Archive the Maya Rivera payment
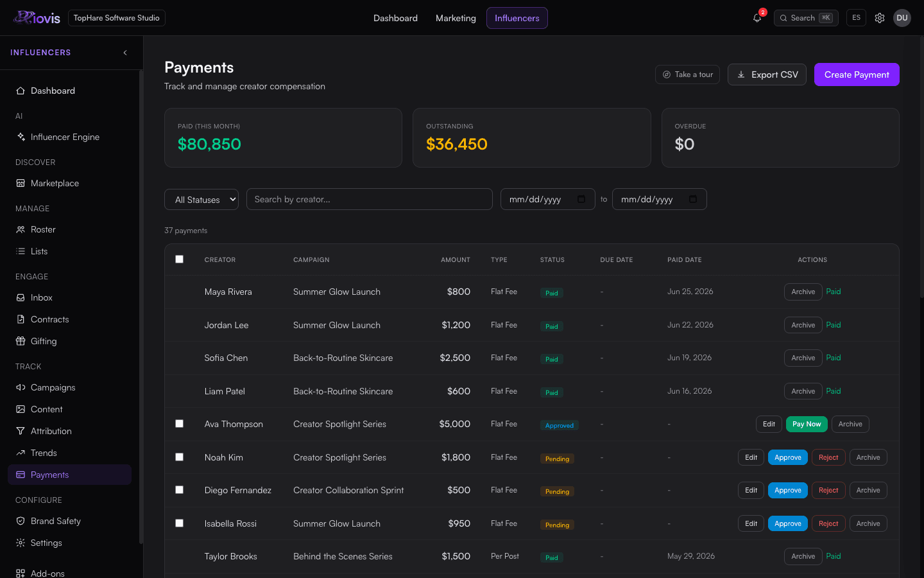The height and width of the screenshot is (578, 924). coord(803,292)
